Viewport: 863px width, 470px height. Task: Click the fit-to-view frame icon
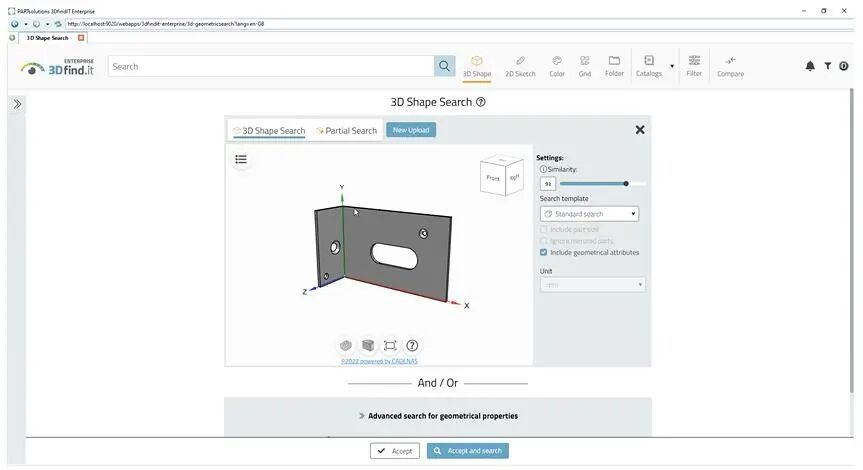point(390,346)
